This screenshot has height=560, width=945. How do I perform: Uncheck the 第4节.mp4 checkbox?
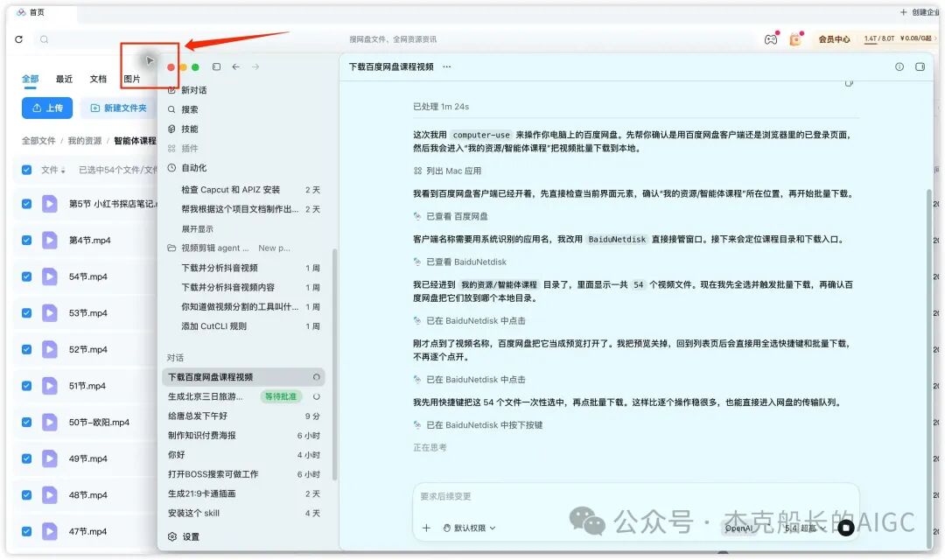(26, 240)
